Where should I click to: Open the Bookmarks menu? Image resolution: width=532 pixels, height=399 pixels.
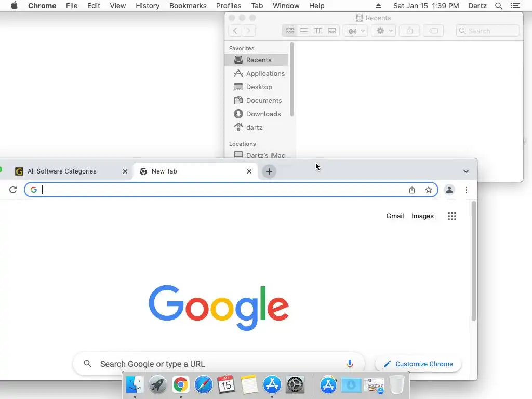tap(188, 6)
